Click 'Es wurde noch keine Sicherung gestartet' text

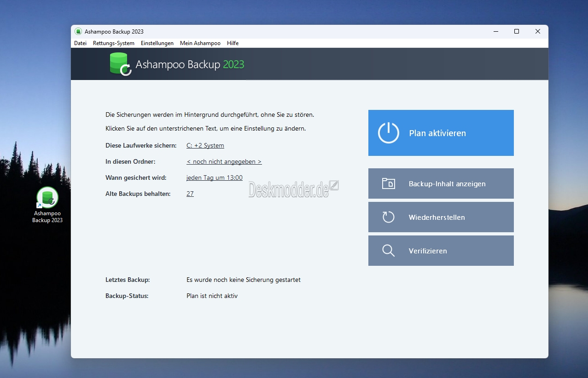[244, 280]
